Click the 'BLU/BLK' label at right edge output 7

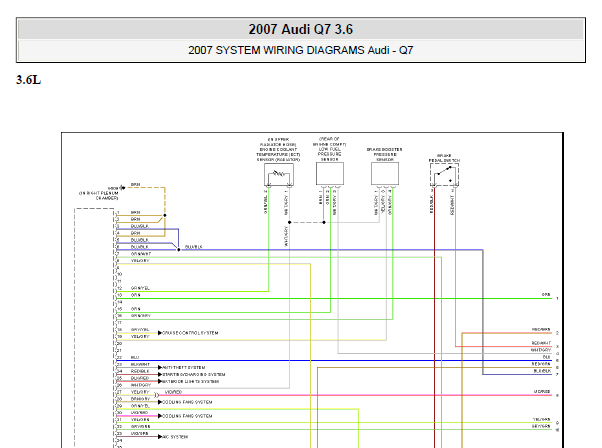(542, 371)
